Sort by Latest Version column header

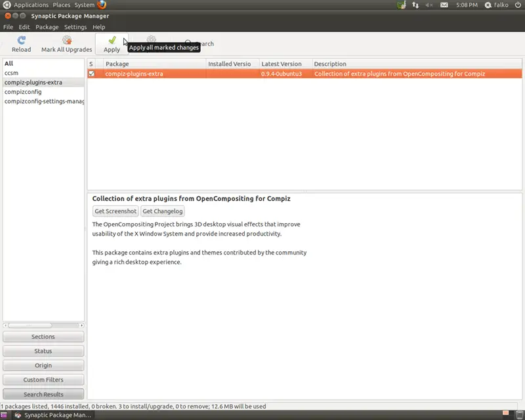[286, 64]
